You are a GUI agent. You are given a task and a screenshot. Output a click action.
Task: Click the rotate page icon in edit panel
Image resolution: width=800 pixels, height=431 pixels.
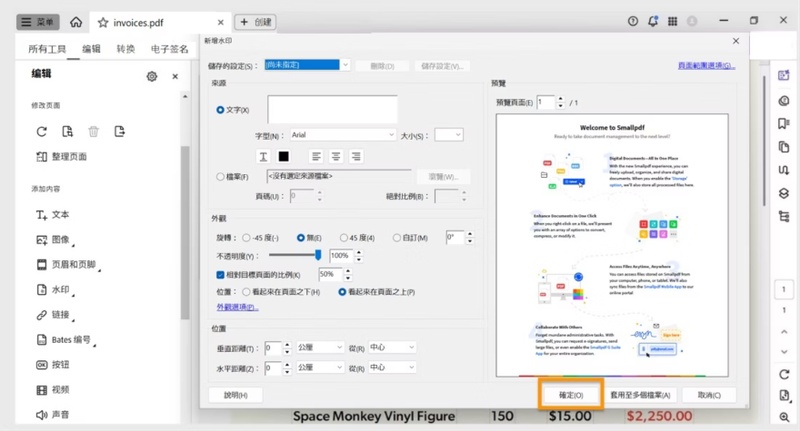click(x=41, y=132)
